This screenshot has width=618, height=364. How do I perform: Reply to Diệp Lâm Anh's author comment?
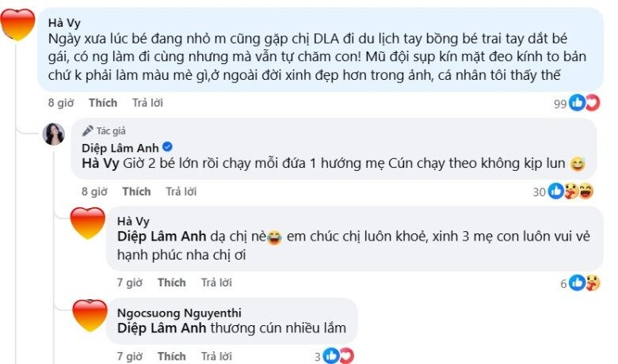click(180, 191)
